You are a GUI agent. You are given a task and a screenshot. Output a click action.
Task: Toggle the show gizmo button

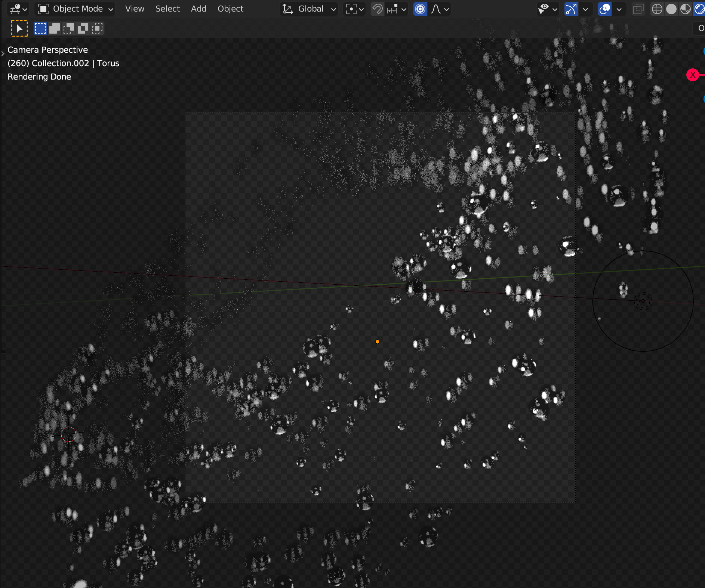tap(571, 9)
